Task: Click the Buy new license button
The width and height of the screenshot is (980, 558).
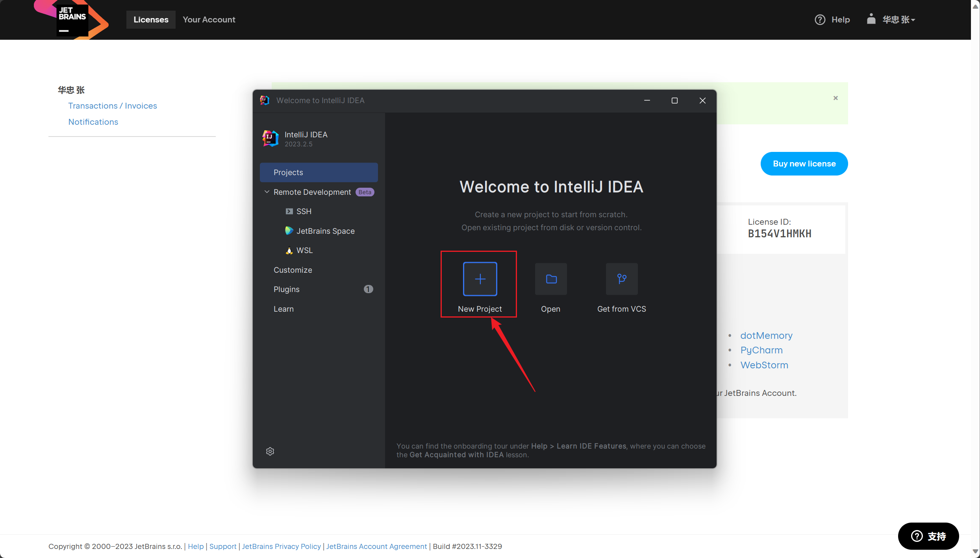Action: point(804,164)
